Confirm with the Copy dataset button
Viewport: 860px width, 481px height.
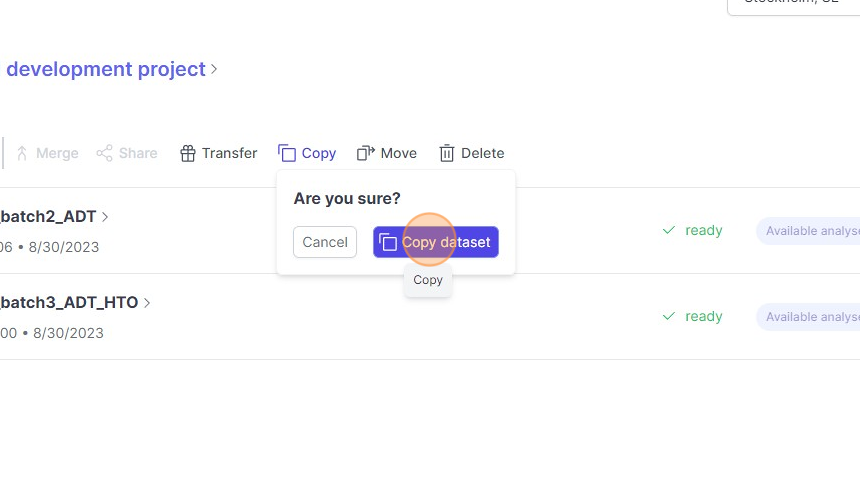436,242
